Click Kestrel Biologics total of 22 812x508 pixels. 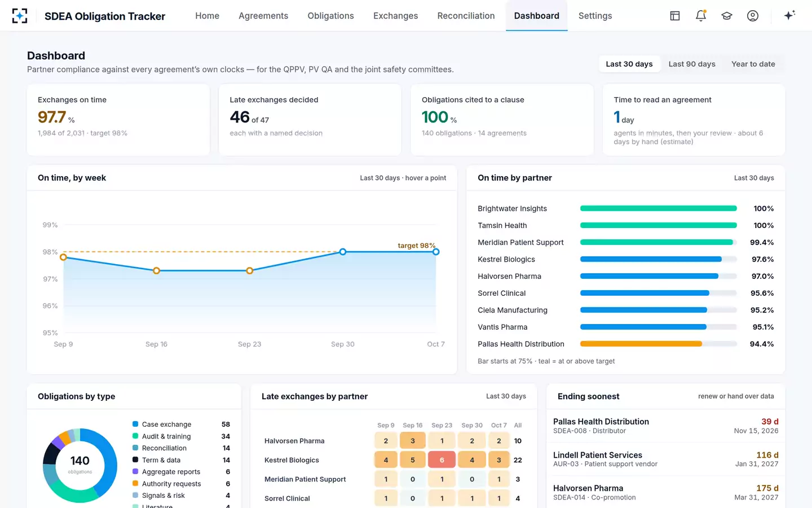518,460
